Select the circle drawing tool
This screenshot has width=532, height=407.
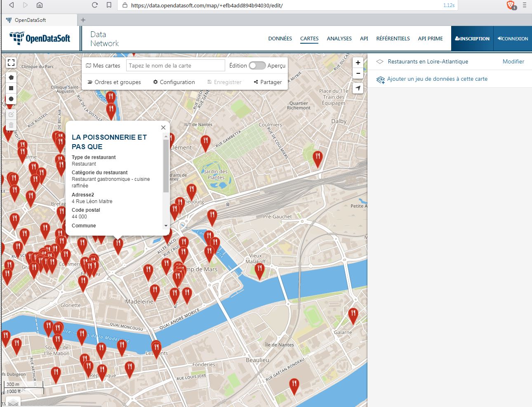point(11,99)
